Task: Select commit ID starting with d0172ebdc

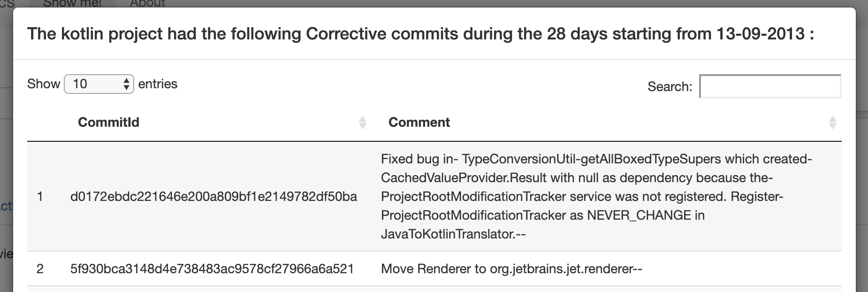Action: pyautogui.click(x=213, y=197)
